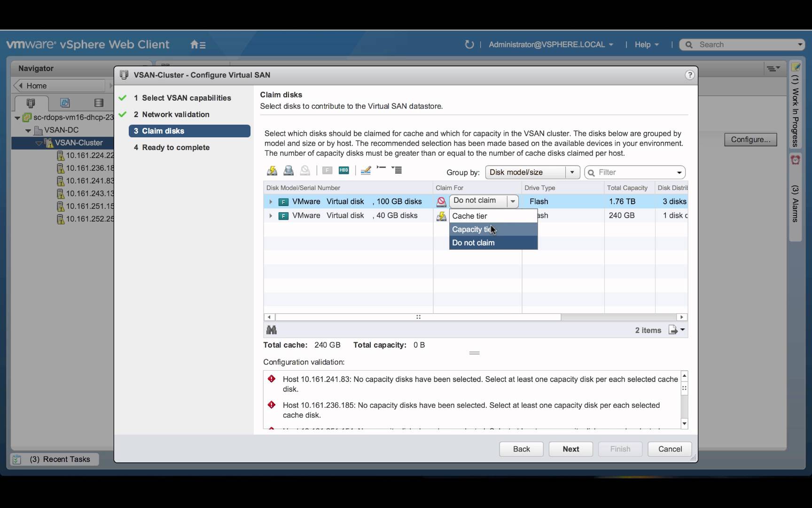Open the Administrator@VSPHERE.LOCAL user menu
812x508 pixels.
[551, 45]
